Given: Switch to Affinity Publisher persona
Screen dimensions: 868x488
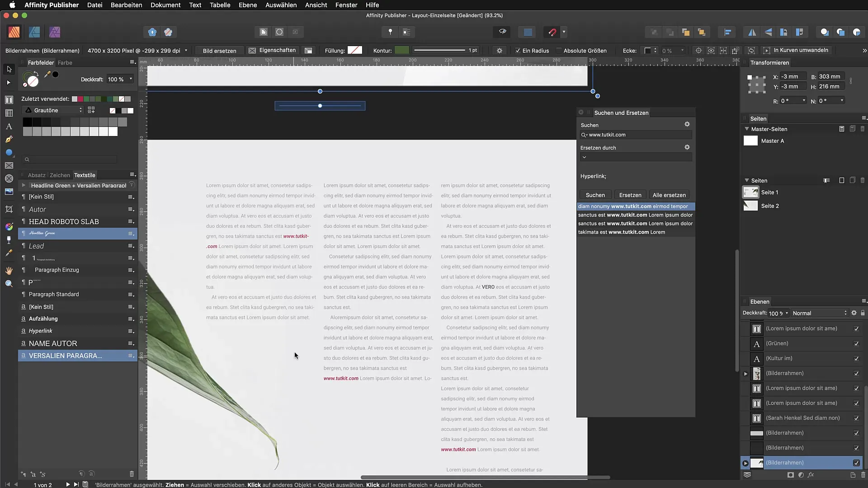Looking at the screenshot, I should [x=14, y=32].
